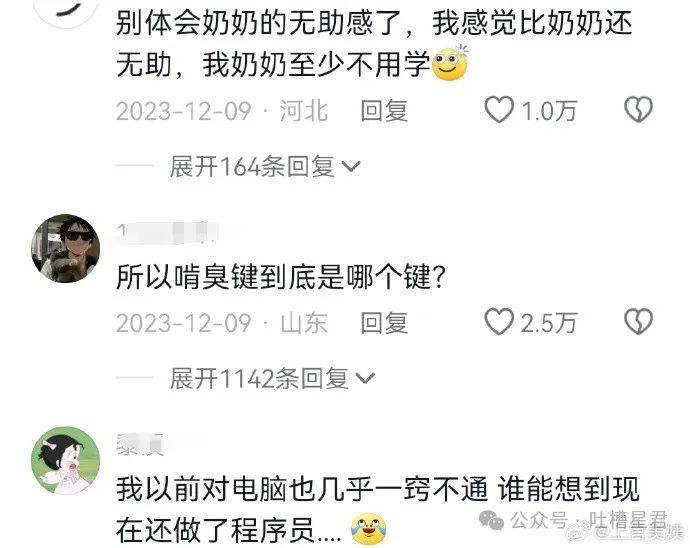The height and width of the screenshot is (548, 690).
Task: Dislike the Hebei comment via broken heart
Action: [x=639, y=110]
